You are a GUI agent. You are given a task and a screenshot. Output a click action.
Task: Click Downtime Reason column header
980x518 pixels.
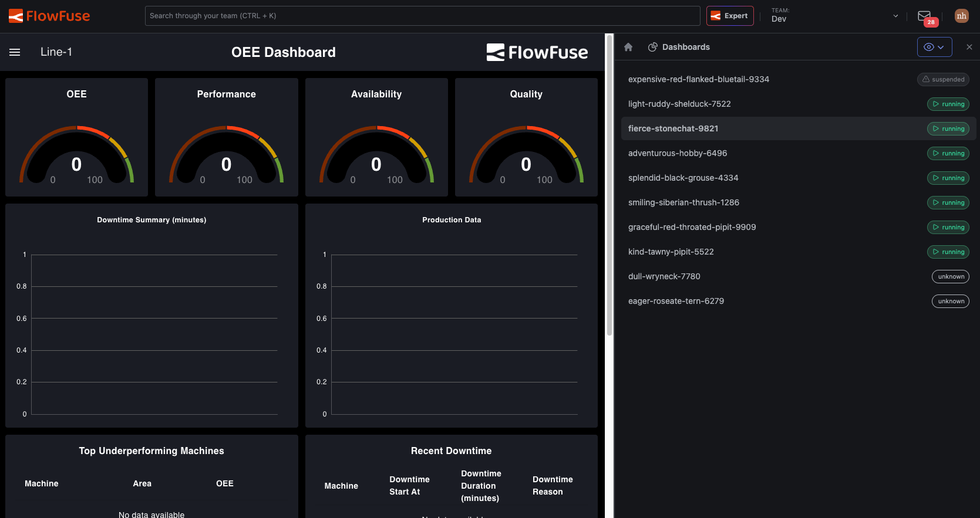pos(553,486)
